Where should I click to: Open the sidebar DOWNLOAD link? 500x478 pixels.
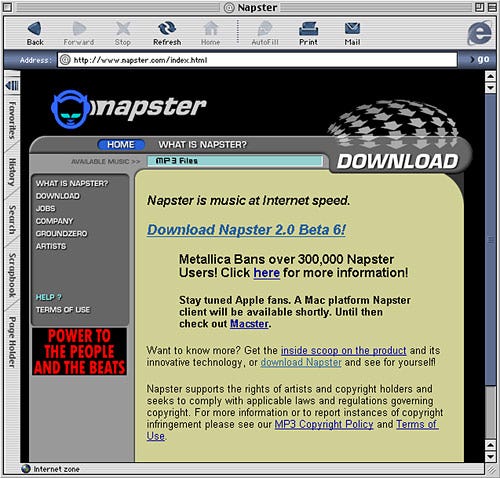point(58,196)
